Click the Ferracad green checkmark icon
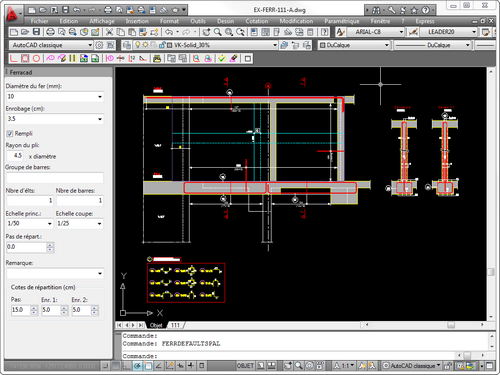The height and width of the screenshot is (375, 500). click(x=222, y=59)
